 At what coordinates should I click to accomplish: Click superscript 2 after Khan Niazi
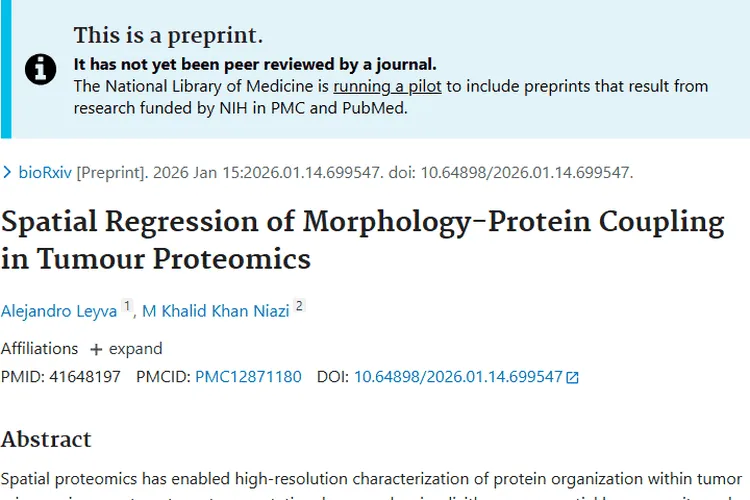click(299, 307)
